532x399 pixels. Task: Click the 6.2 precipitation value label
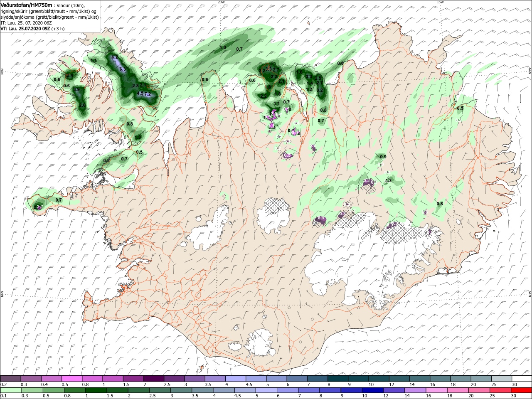[x=115, y=57]
